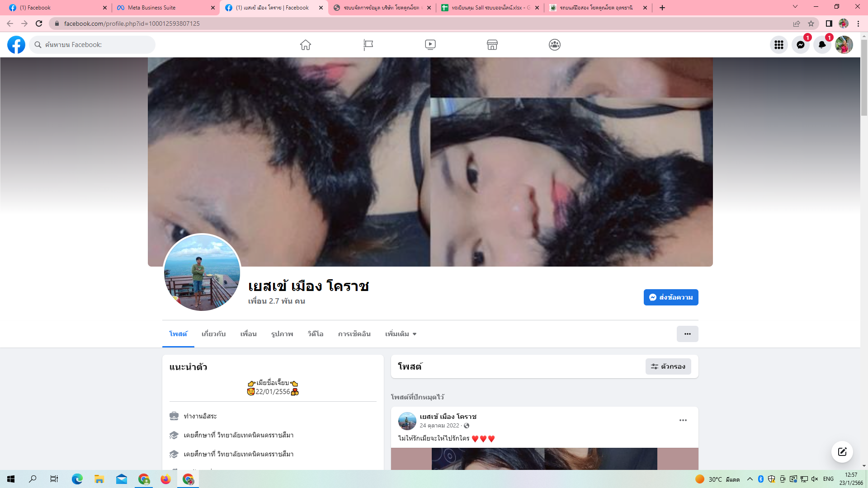
Task: Click the ส่งข้อความ message button
Action: tap(670, 297)
